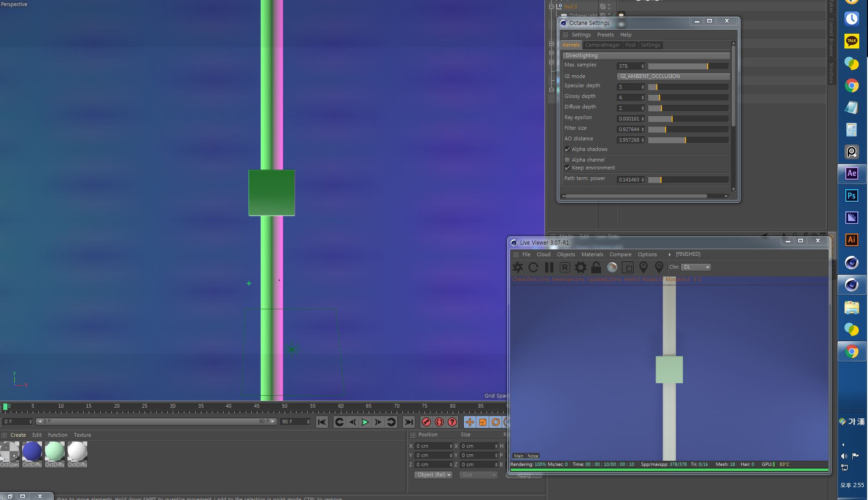Screen dimensions: 868x500
Task: Select the green OctDiffuse material thumbnail
Action: 55,451
